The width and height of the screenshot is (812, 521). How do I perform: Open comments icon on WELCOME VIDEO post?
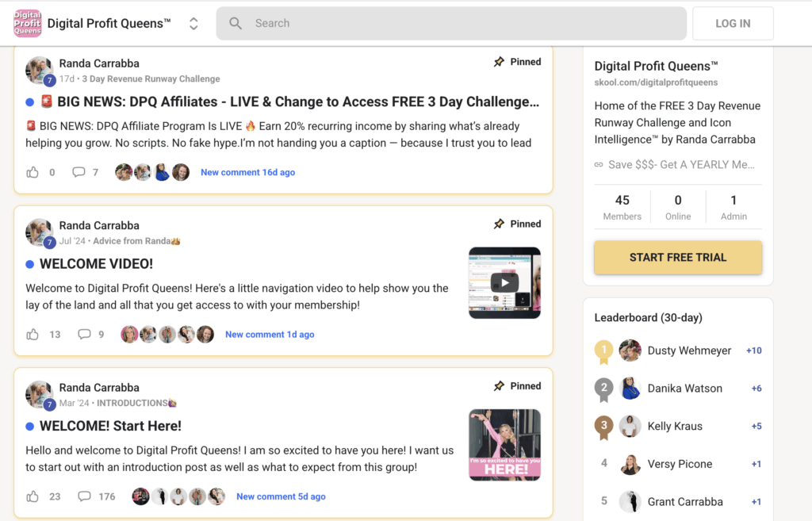(84, 334)
